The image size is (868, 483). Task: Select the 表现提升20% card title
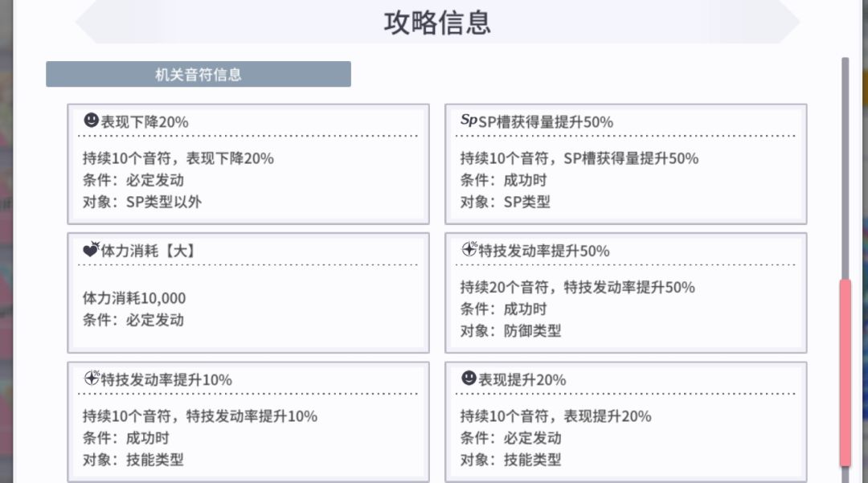point(522,379)
